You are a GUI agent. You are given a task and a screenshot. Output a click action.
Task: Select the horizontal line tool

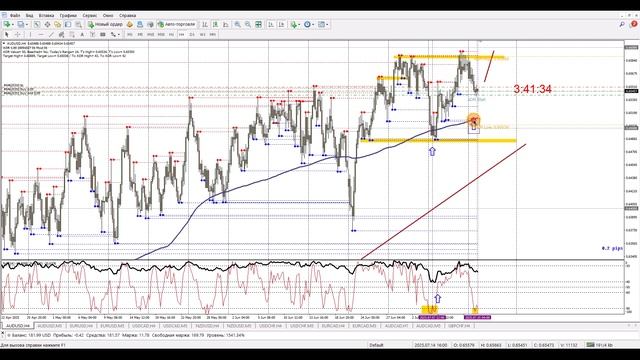[41, 35]
